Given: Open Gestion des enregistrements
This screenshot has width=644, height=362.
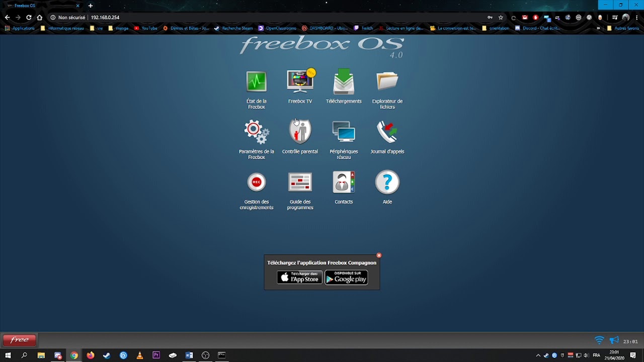Looking at the screenshot, I should (257, 182).
